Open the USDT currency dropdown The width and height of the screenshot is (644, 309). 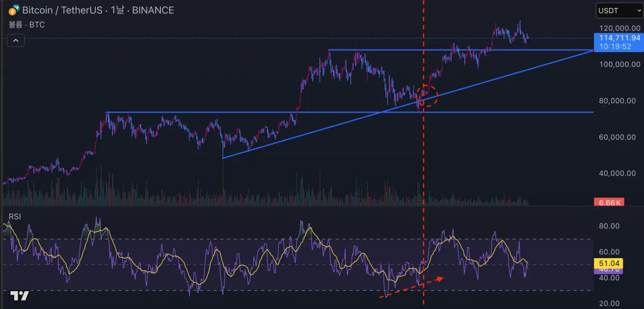618,11
